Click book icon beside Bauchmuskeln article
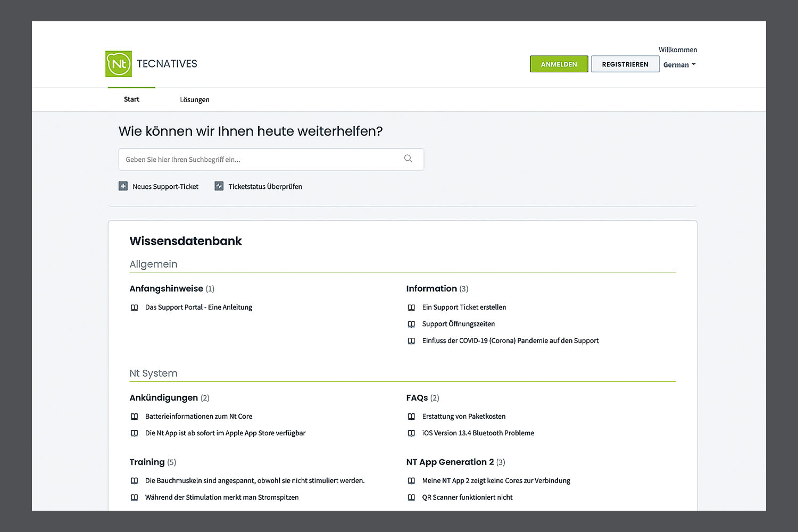798x532 pixels. click(x=135, y=481)
